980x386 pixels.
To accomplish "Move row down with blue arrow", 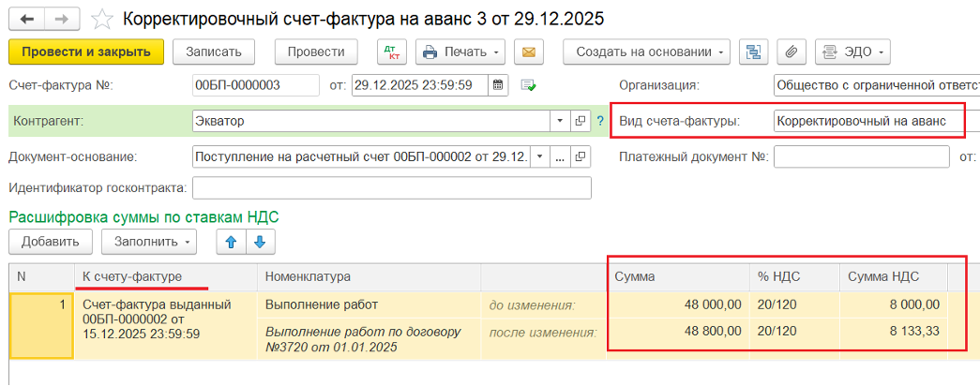I will [x=259, y=242].
